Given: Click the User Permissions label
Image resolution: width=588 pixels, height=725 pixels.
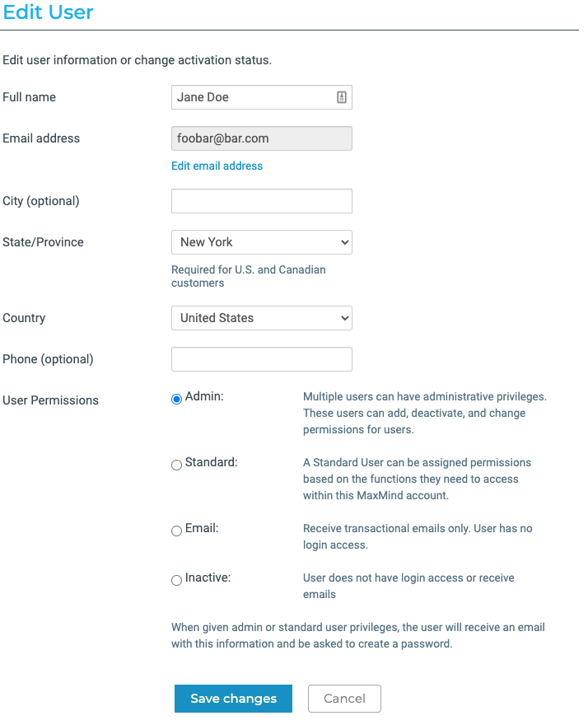Looking at the screenshot, I should [x=50, y=400].
